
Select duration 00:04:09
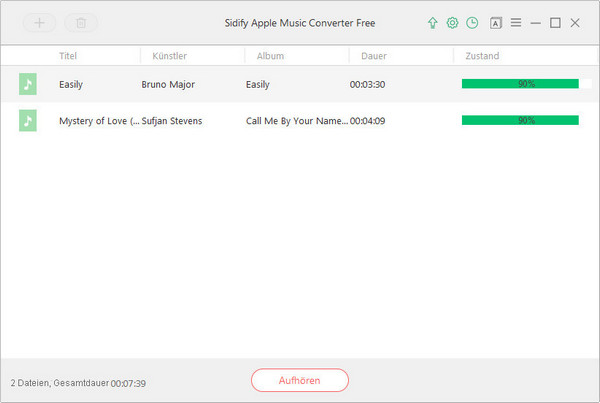point(367,121)
